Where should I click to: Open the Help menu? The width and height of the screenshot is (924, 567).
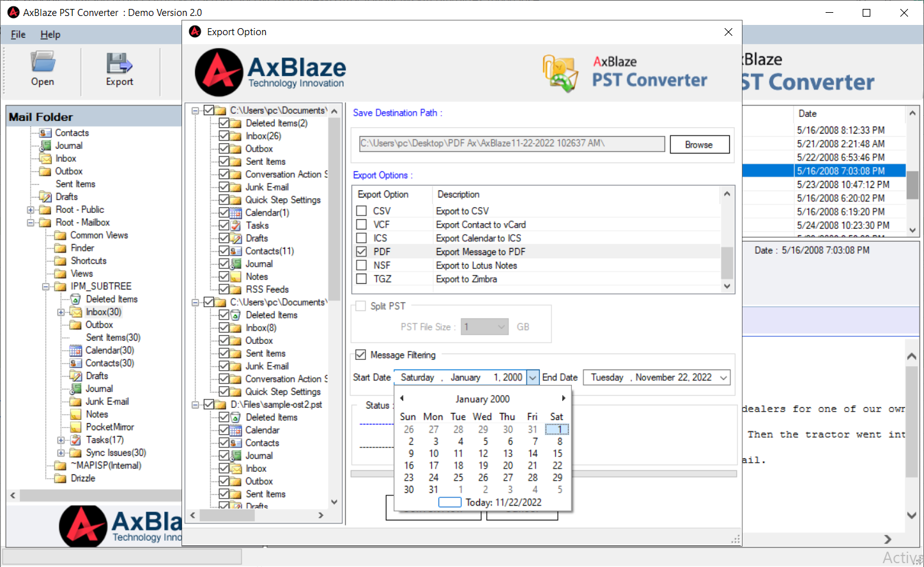pos(50,35)
